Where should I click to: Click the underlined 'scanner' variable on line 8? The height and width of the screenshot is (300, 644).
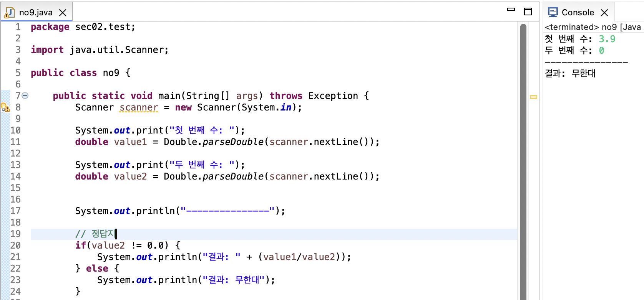coord(139,107)
